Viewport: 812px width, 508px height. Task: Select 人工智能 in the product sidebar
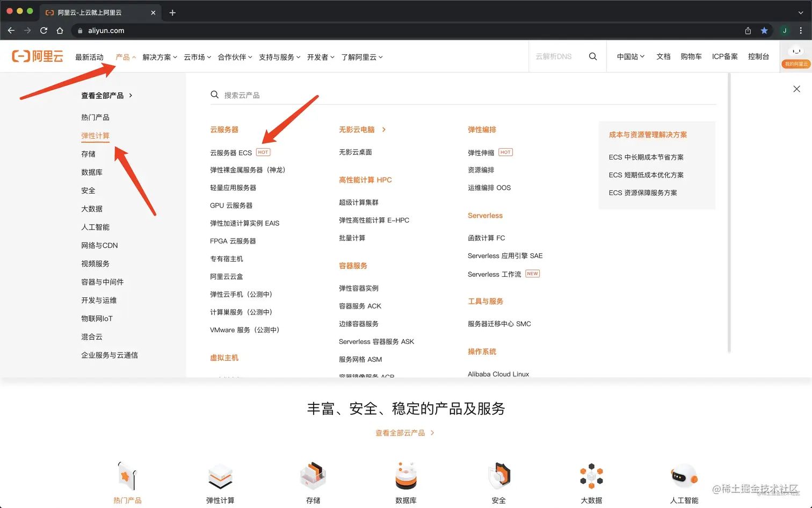click(x=95, y=227)
